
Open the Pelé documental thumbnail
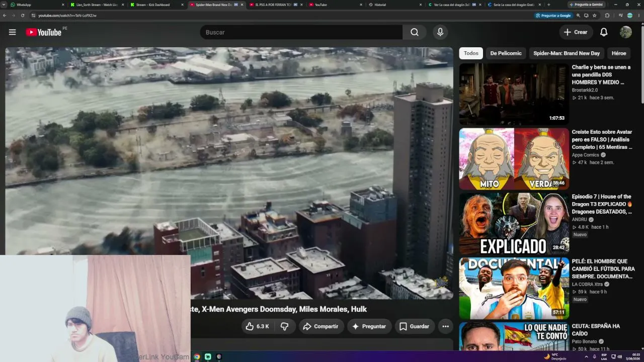(x=514, y=289)
